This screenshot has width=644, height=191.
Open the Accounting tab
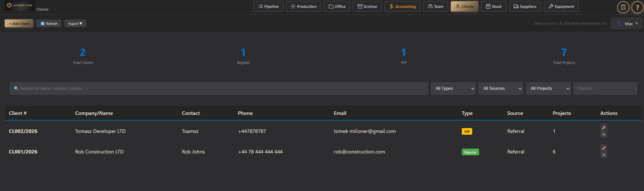point(402,6)
